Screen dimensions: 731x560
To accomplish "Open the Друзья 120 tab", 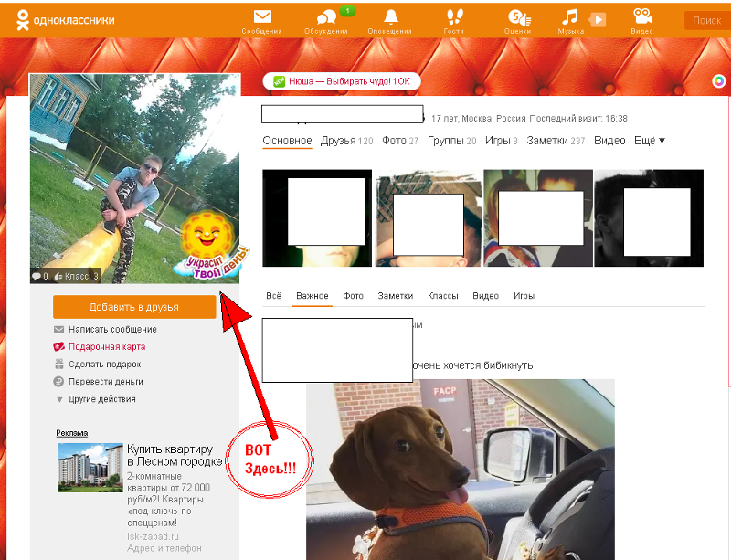I will point(347,141).
